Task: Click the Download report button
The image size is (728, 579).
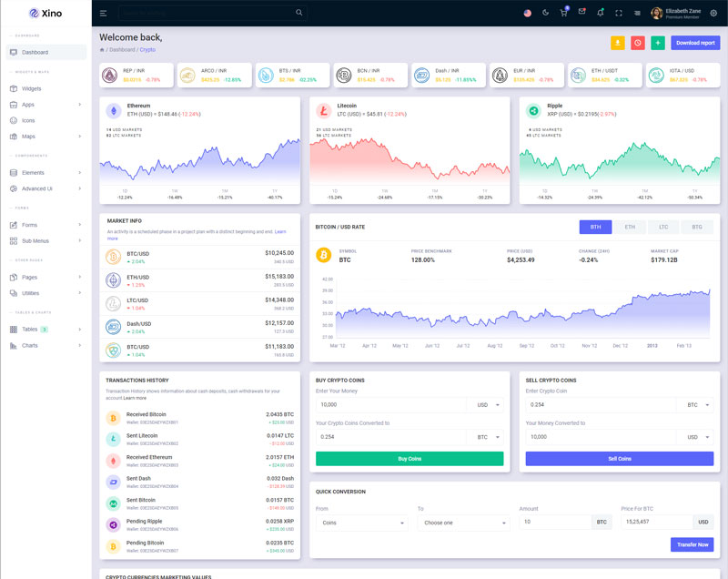Action: point(695,43)
